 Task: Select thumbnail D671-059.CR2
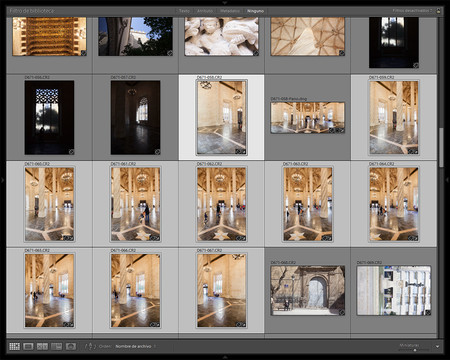pos(394,117)
